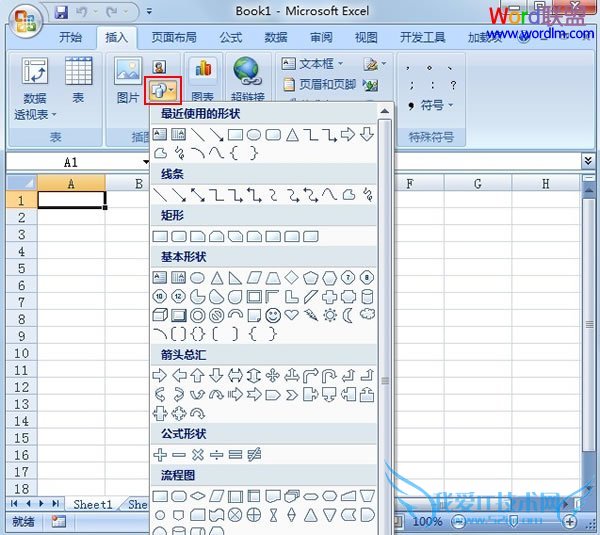
Task: Open the 数据透视表 dropdown arrow
Action: [x=54, y=114]
